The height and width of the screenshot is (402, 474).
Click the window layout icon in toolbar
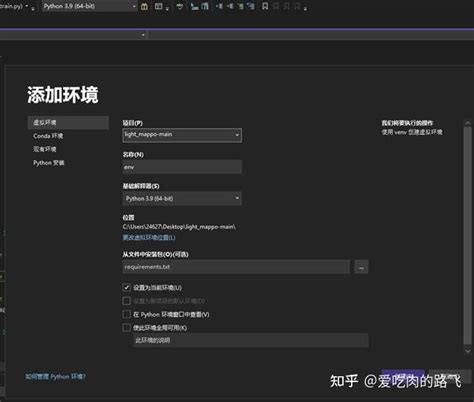(x=159, y=6)
